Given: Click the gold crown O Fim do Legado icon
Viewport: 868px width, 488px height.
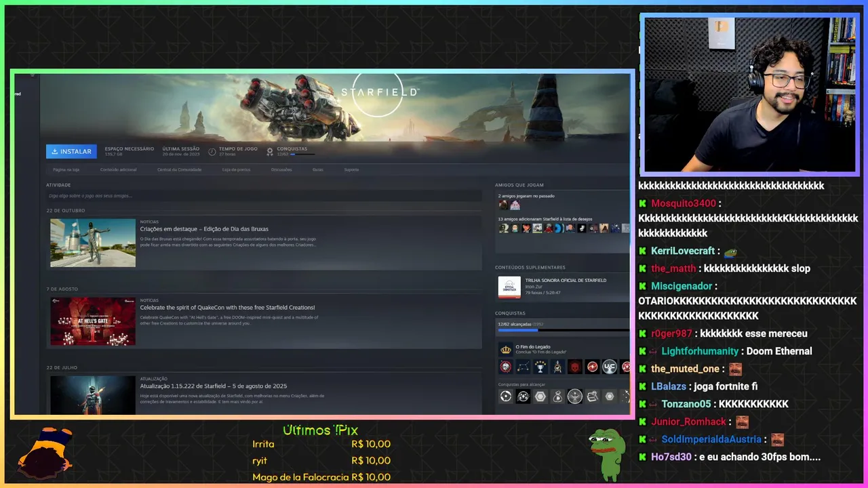Looking at the screenshot, I should coord(505,350).
